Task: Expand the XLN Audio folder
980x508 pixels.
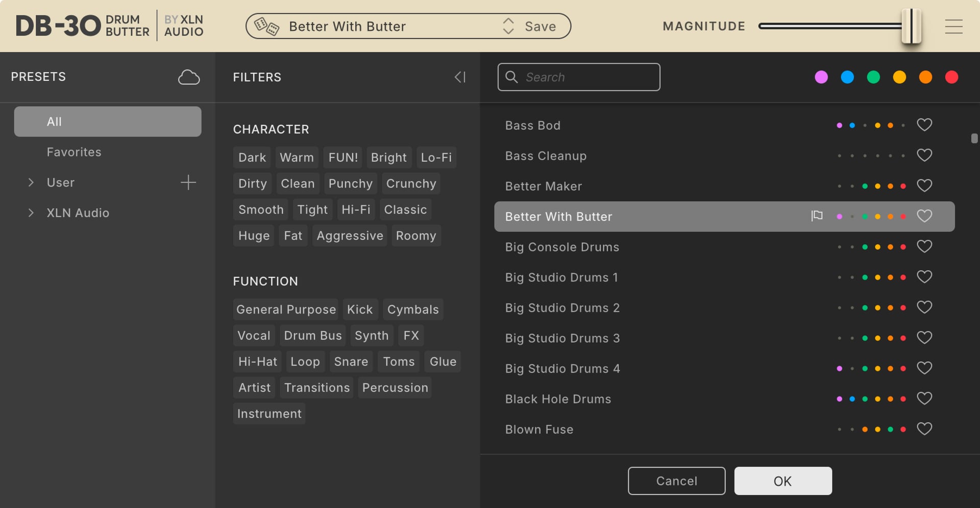Action: point(31,213)
